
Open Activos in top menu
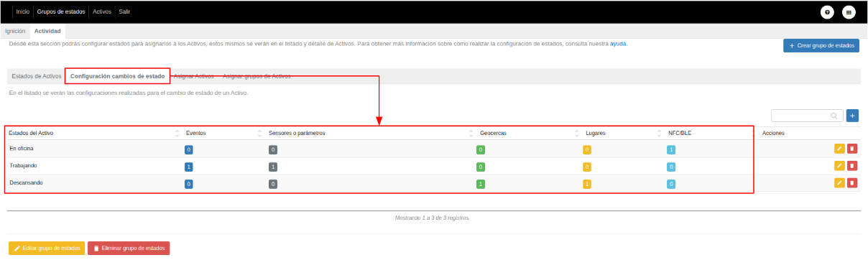pos(103,12)
